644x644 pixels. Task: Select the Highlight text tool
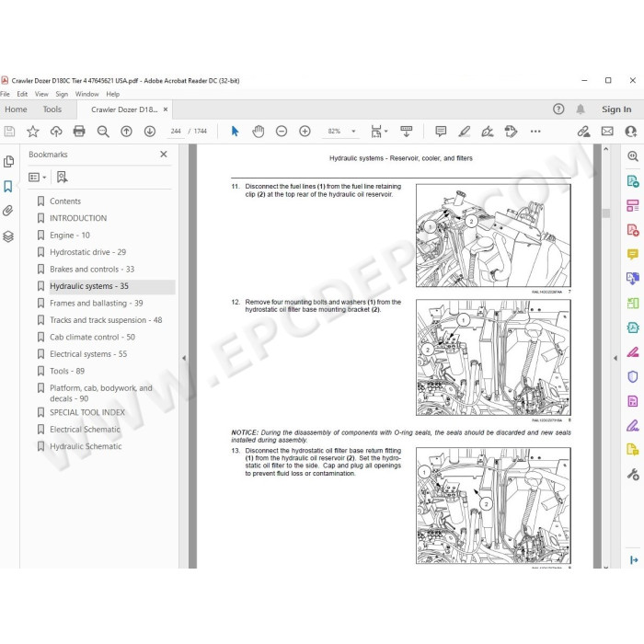(464, 132)
